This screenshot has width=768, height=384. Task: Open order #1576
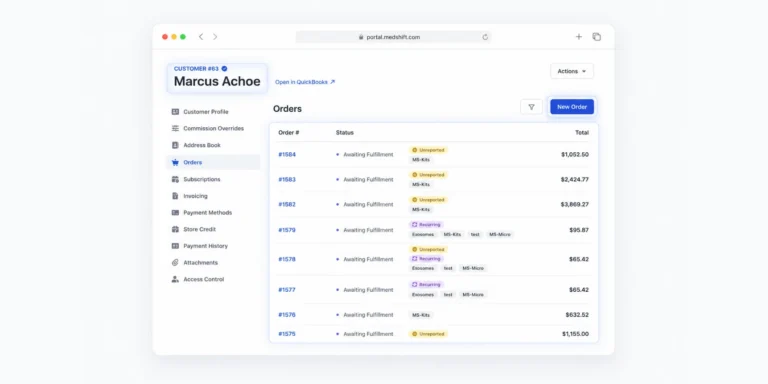coord(287,314)
